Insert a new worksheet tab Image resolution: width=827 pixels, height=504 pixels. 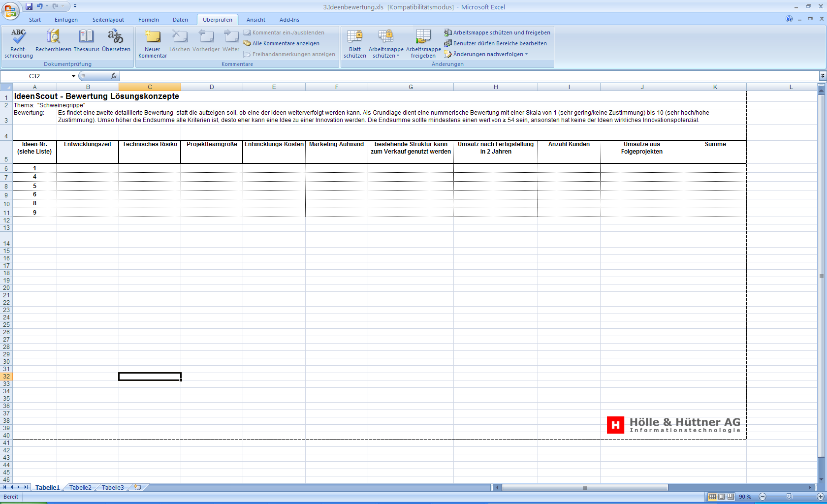(x=138, y=488)
